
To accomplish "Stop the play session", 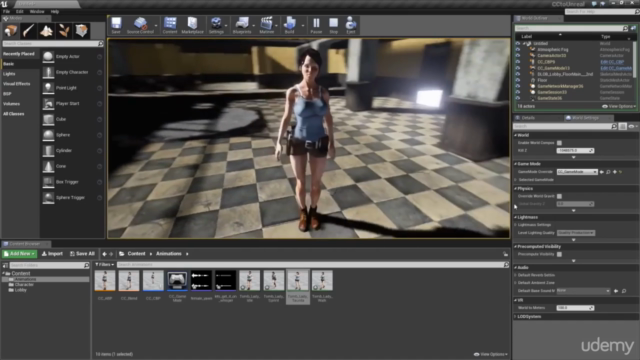I will [x=333, y=25].
